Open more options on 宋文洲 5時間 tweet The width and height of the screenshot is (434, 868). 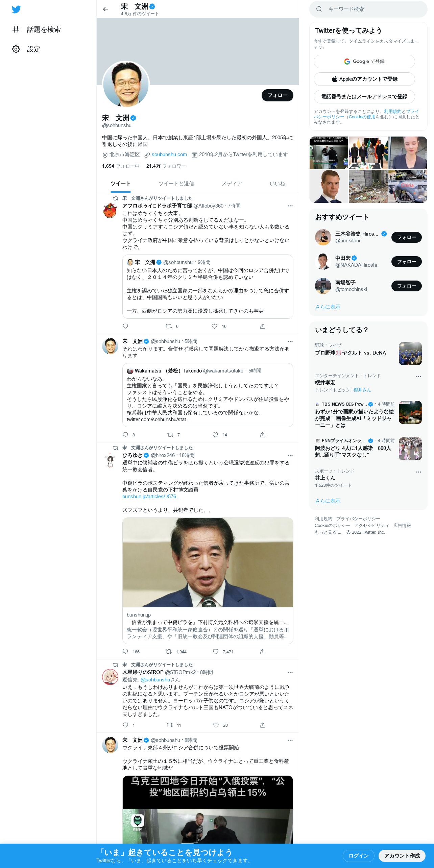coord(290,341)
